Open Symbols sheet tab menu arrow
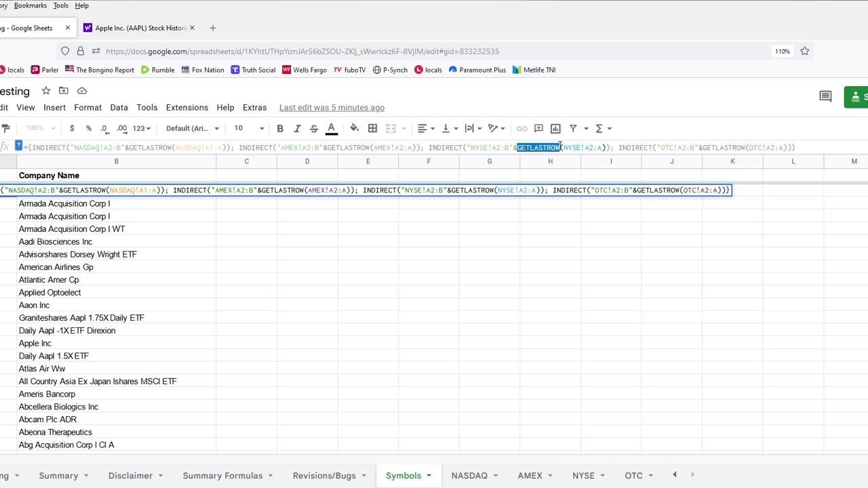Screen dimensions: 868x488 429,476
